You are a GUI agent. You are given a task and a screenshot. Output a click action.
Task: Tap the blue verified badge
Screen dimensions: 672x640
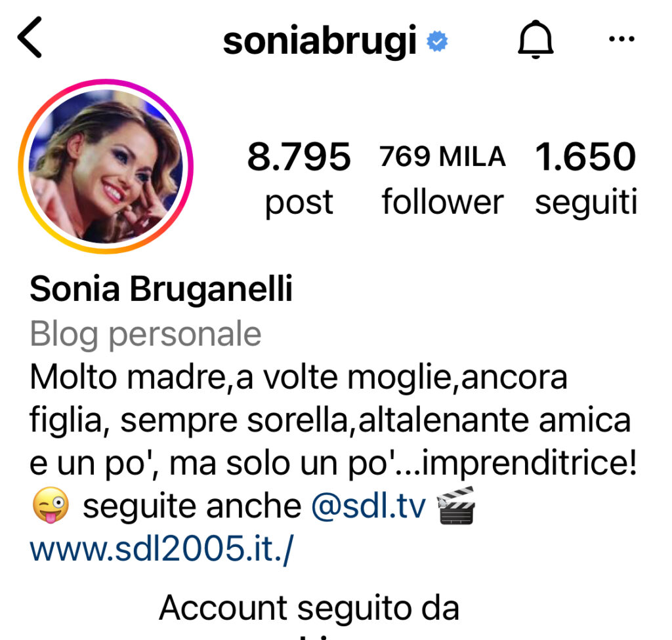click(437, 41)
